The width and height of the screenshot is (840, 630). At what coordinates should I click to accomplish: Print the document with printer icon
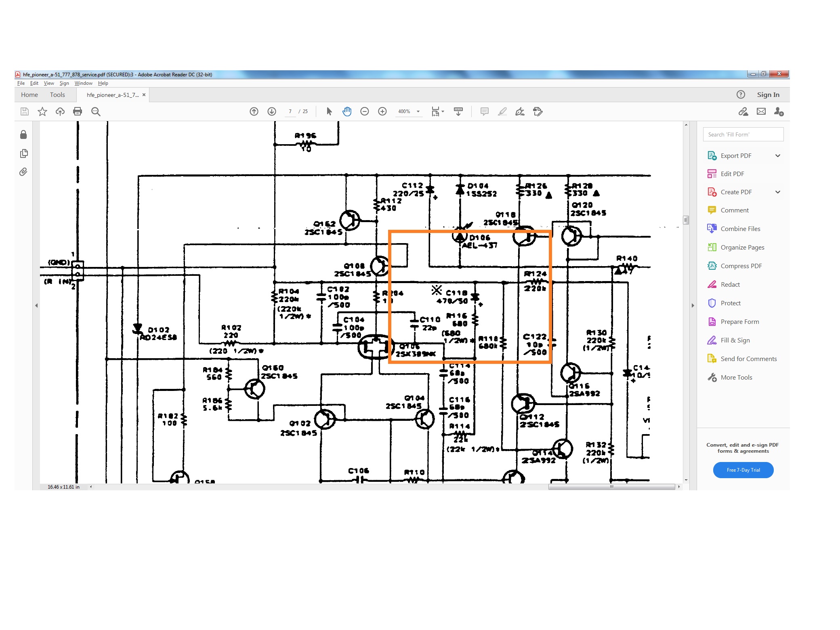(78, 111)
